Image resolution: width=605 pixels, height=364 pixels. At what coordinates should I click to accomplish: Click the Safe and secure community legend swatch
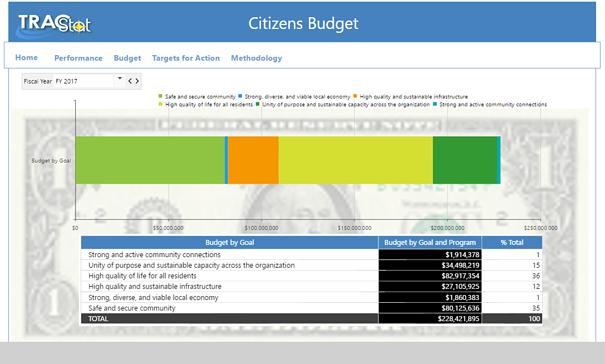point(161,96)
